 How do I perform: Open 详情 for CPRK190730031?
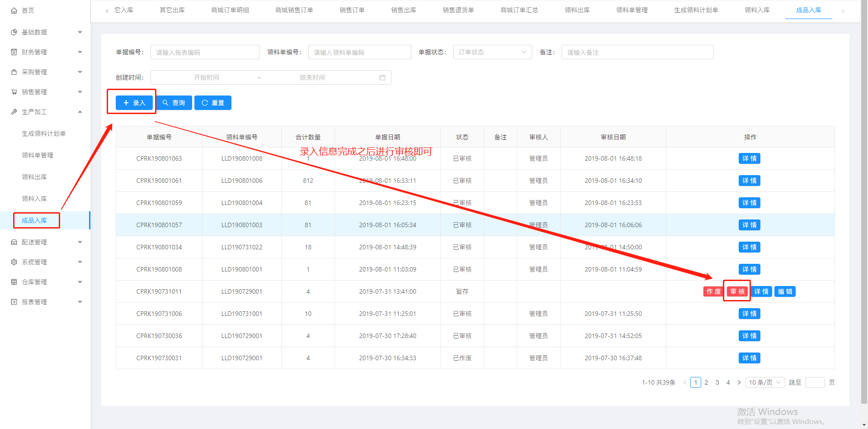(x=750, y=358)
